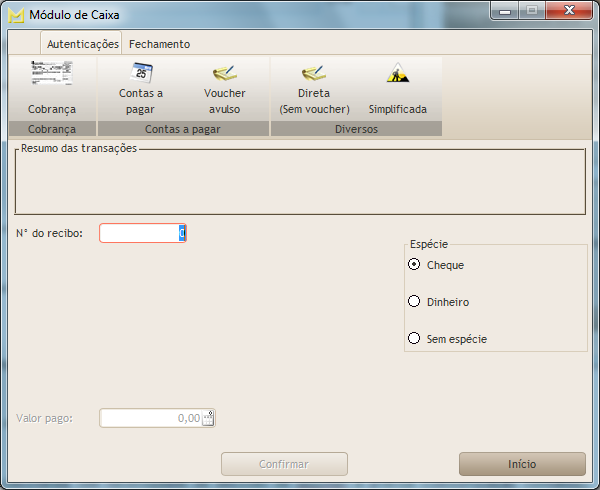Open the calculator beside Valor pago
This screenshot has height=490, width=600.
click(208, 419)
